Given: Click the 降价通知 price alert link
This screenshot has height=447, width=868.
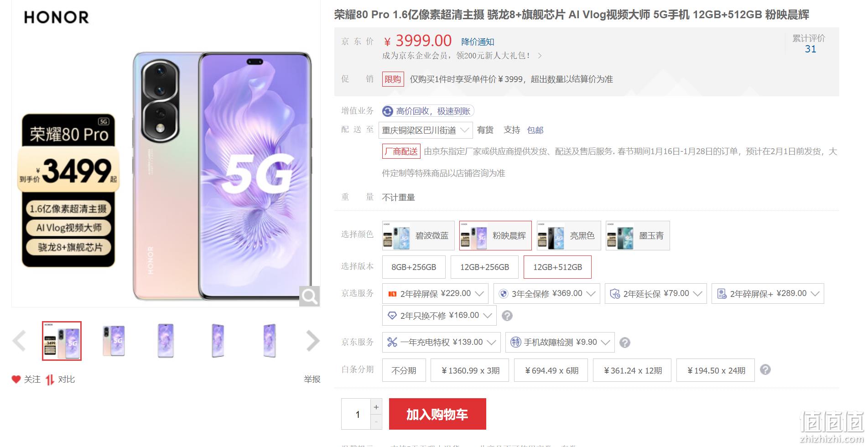Looking at the screenshot, I should [478, 42].
